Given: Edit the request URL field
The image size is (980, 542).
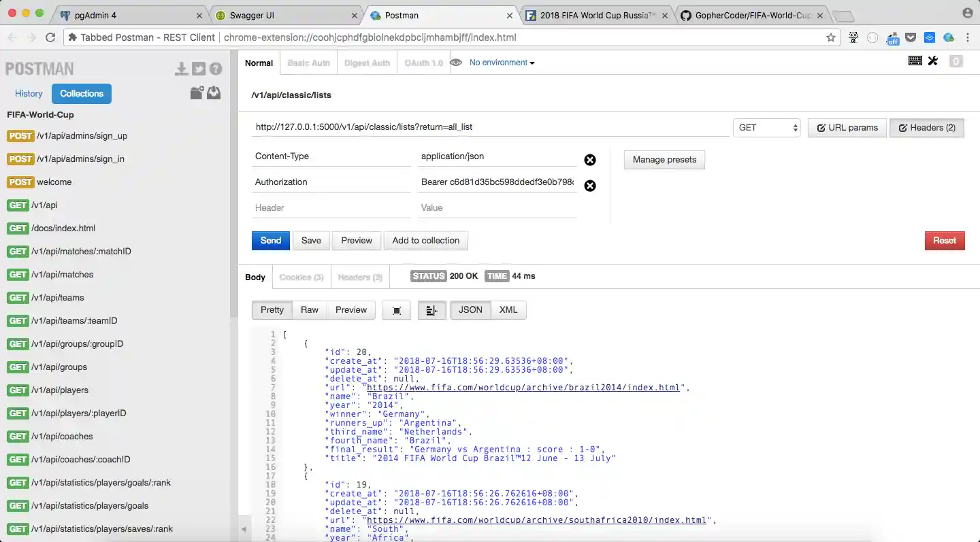Looking at the screenshot, I should pos(476,127).
